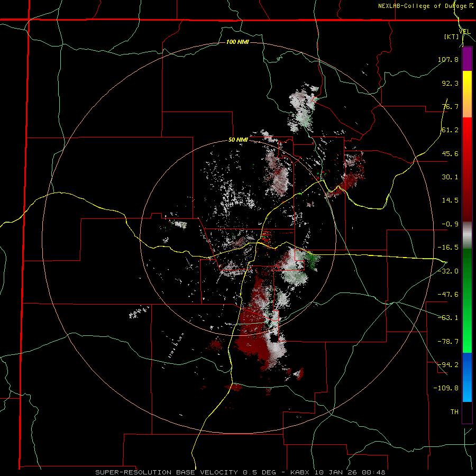Click the gray near-zero segment of the color bar

tap(467, 235)
